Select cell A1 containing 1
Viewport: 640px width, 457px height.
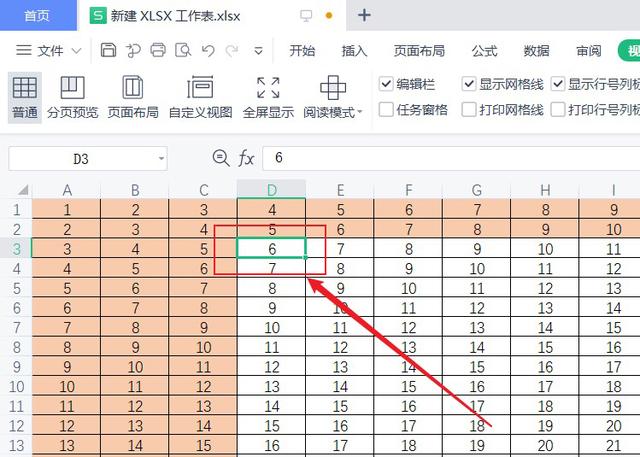tap(67, 209)
